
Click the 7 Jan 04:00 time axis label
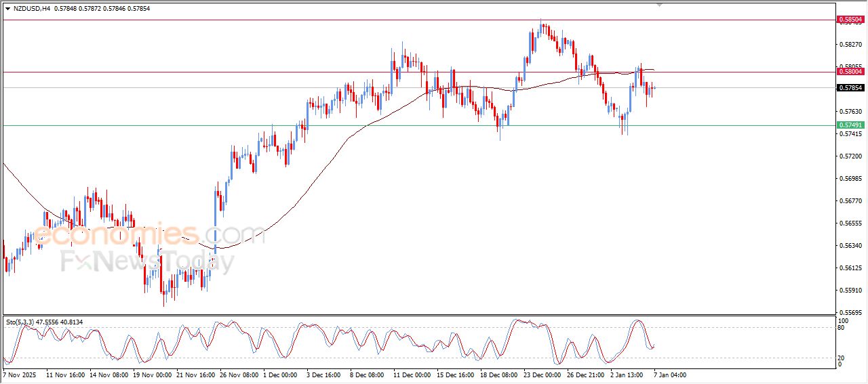670,374
